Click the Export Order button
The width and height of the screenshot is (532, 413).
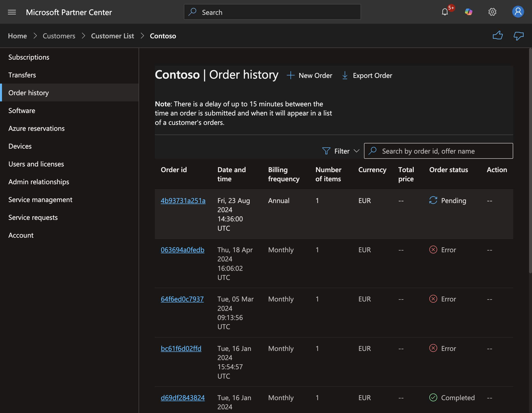click(367, 75)
